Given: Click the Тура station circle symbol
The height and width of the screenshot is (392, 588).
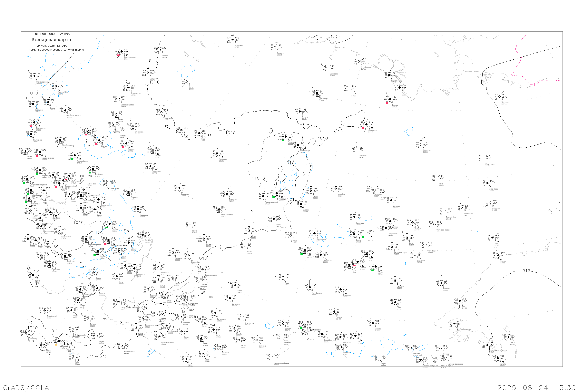Looking at the screenshot, I should [x=199, y=133].
